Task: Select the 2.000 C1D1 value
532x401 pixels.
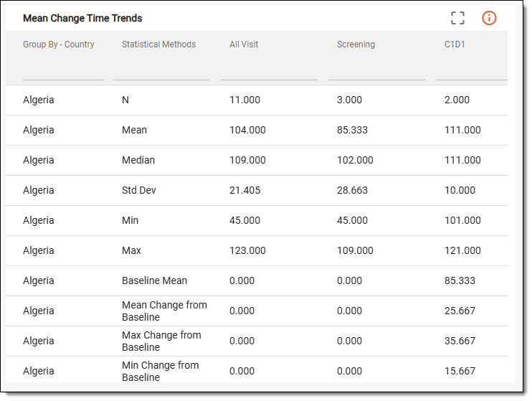Action: click(457, 100)
